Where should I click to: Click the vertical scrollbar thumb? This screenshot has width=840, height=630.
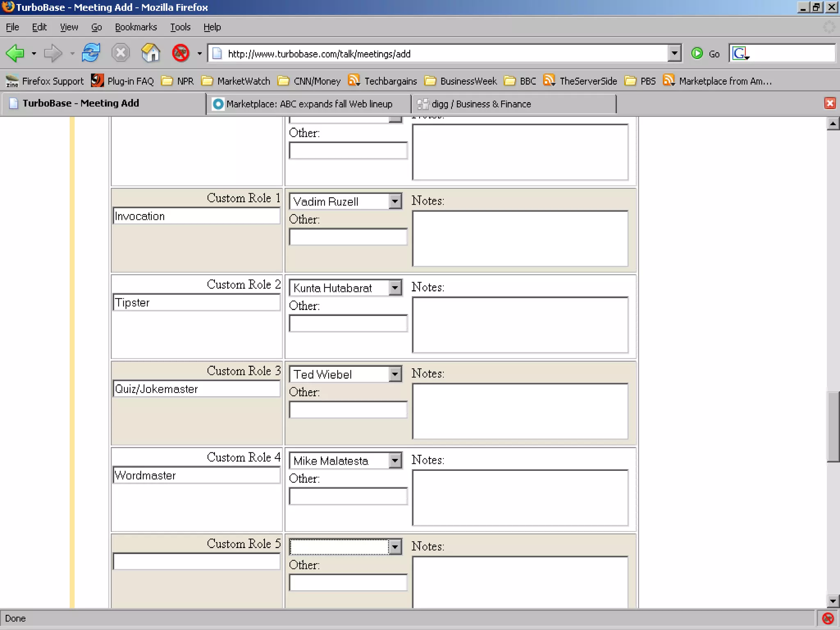click(x=833, y=427)
